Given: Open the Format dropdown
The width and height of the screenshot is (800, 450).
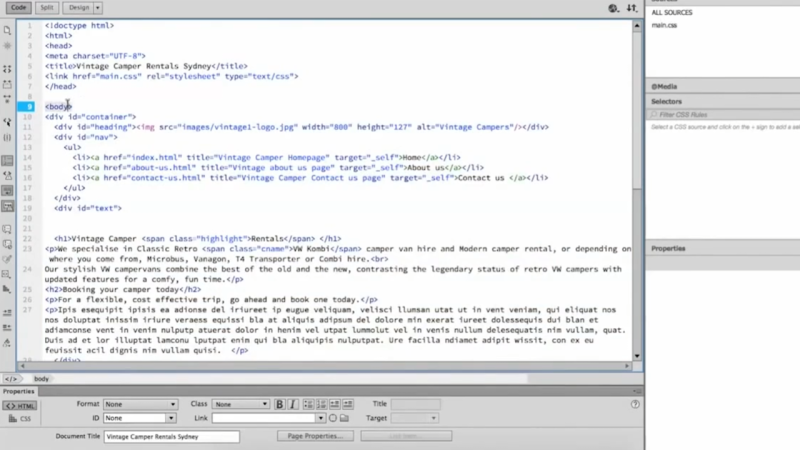Looking at the screenshot, I should pyautogui.click(x=140, y=404).
